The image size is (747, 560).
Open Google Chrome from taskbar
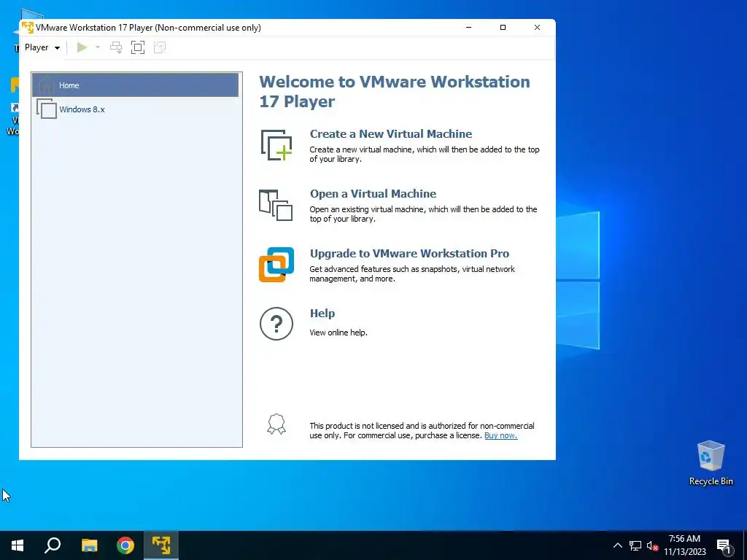coord(125,545)
